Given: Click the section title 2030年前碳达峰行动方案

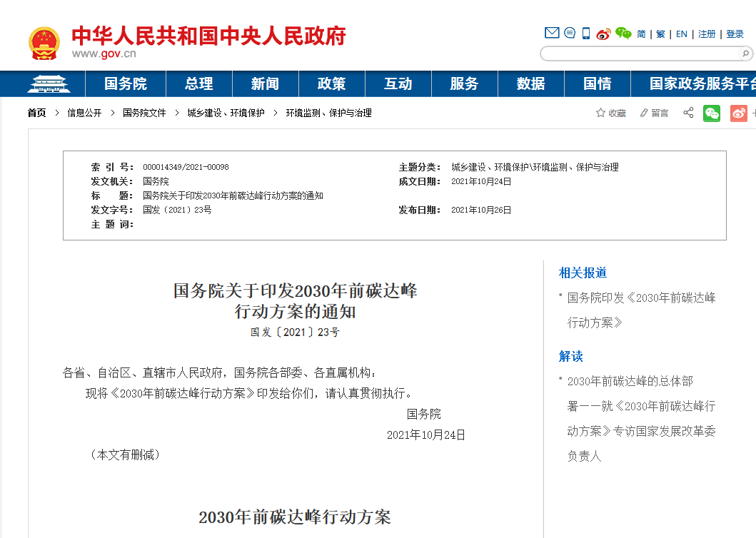Looking at the screenshot, I should click(295, 517).
